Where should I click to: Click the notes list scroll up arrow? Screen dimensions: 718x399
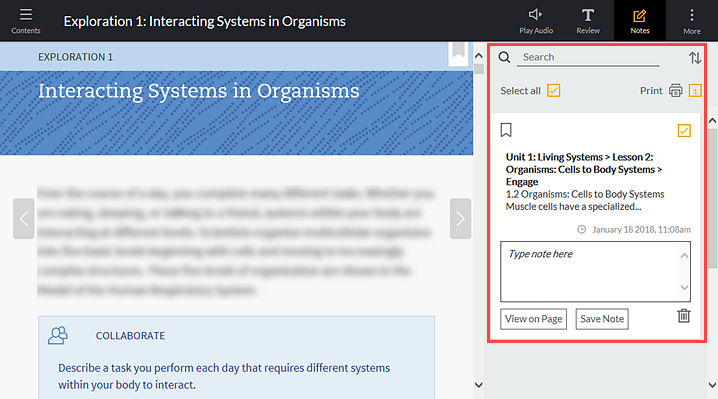coord(712,121)
